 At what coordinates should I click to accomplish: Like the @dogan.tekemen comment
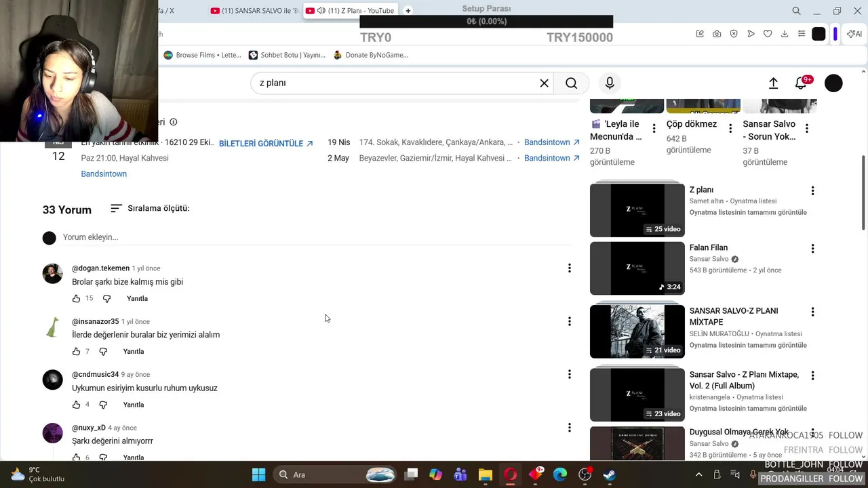pos(76,298)
